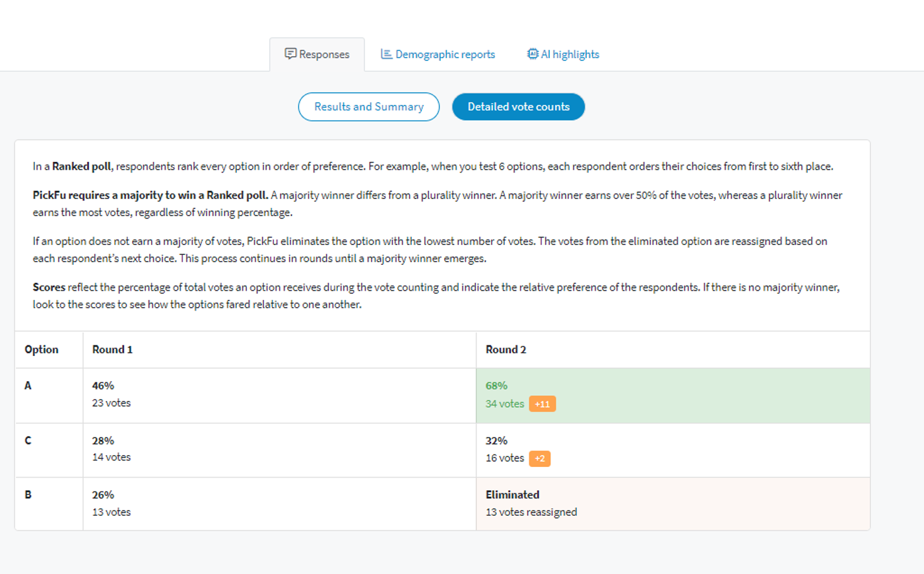Open the AI highlights tab
Image resolution: width=924 pixels, height=574 pixels.
tap(563, 54)
